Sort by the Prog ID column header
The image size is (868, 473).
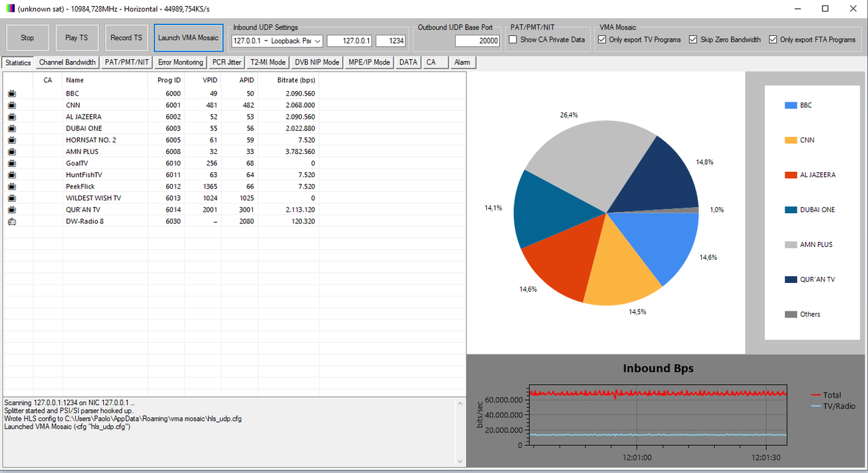click(166, 80)
